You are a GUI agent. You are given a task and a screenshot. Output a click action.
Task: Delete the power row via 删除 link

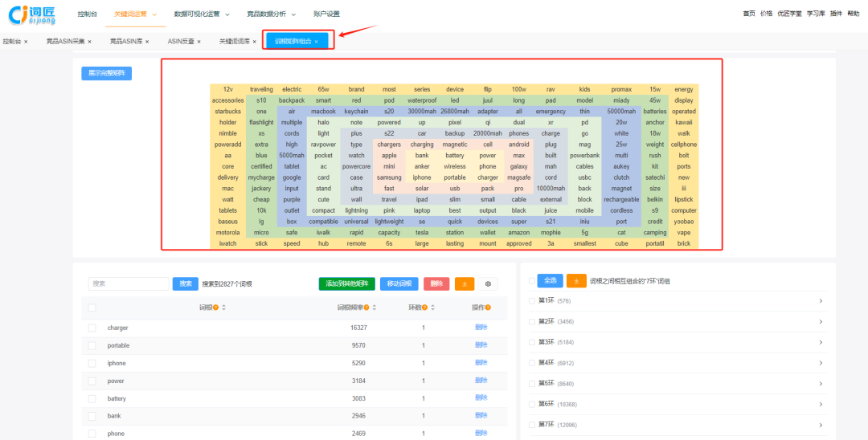point(481,381)
